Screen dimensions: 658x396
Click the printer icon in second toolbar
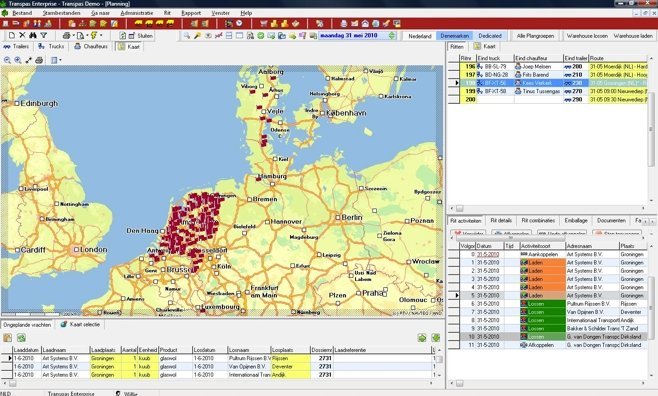[x=66, y=35]
